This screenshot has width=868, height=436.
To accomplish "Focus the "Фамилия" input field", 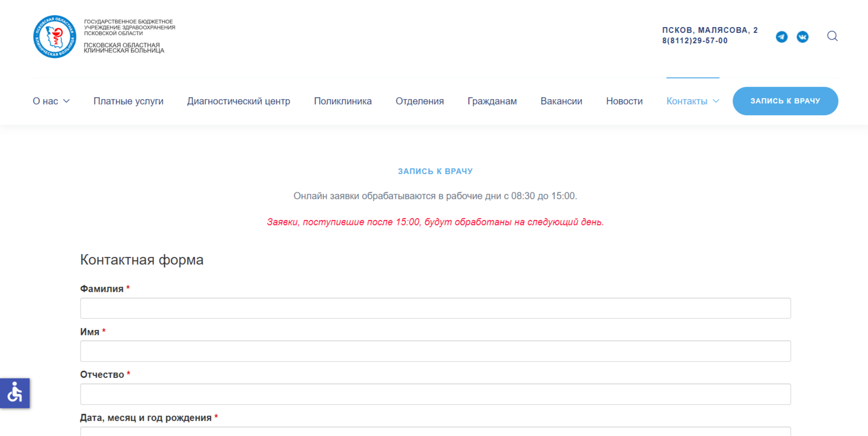I will (x=435, y=308).
